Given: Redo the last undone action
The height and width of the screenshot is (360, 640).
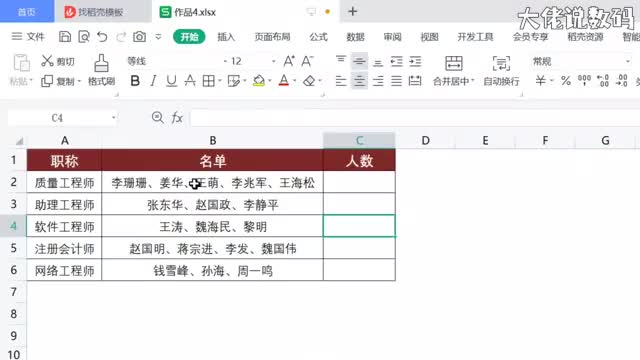Looking at the screenshot, I should tap(121, 37).
